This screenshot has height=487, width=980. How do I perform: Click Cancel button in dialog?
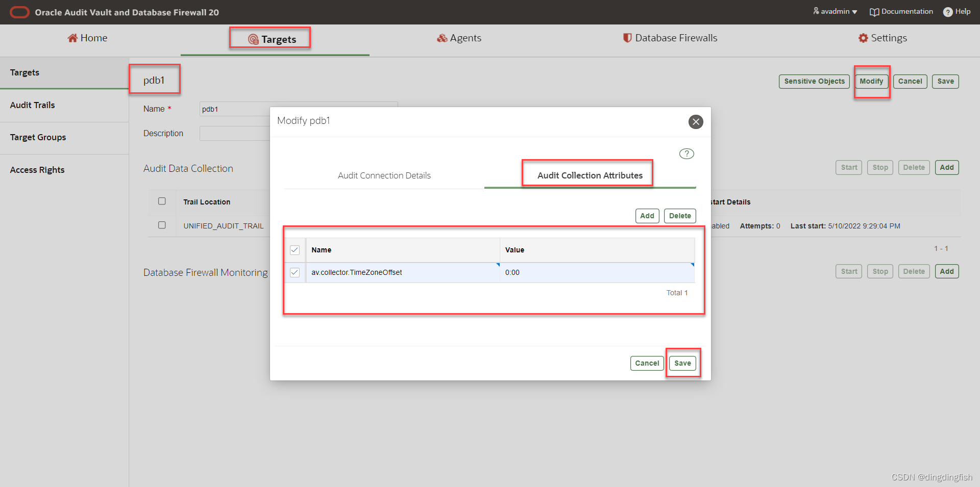(x=647, y=363)
